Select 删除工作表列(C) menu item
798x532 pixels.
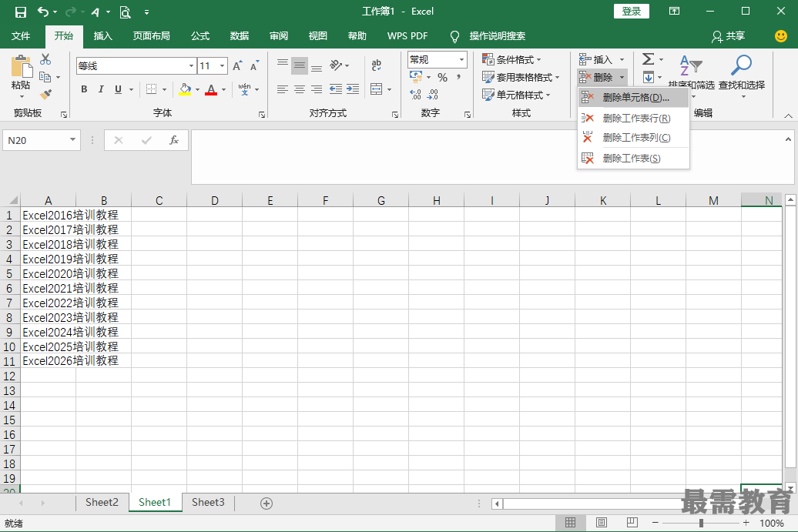tap(634, 138)
